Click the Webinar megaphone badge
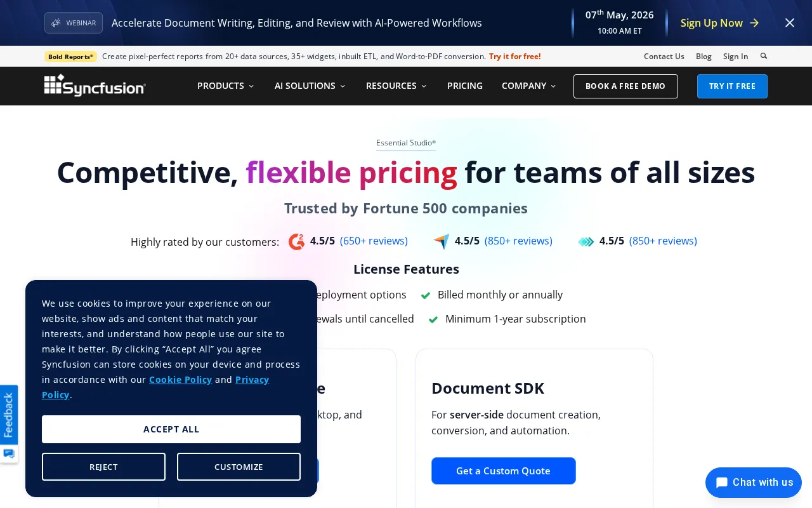 pyautogui.click(x=74, y=23)
